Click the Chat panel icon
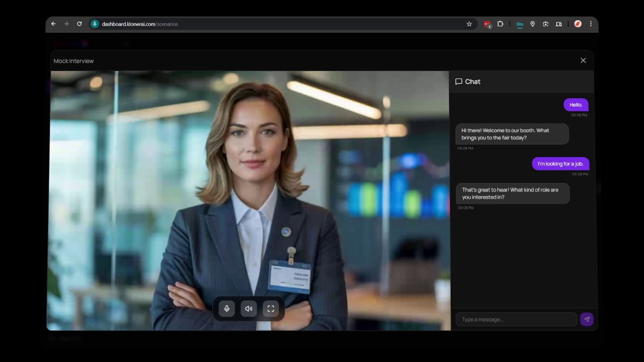This screenshot has height=362, width=644. coord(459,81)
